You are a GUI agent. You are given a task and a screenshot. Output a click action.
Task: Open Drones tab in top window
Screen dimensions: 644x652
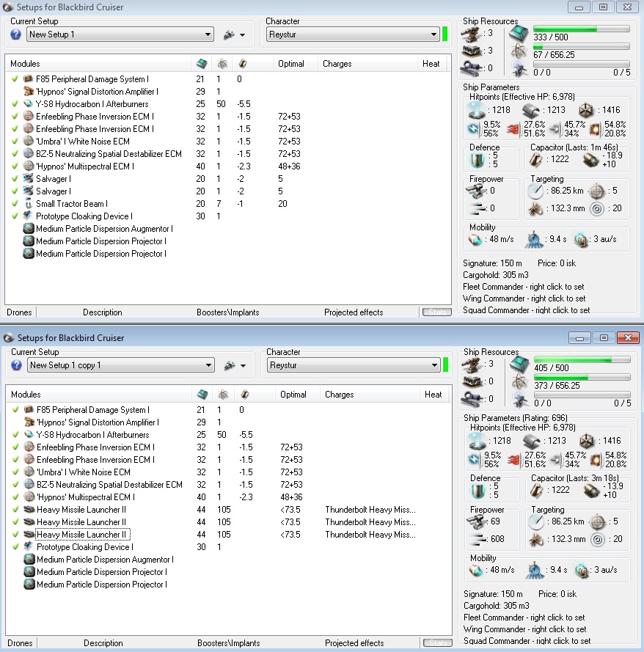pos(19,312)
